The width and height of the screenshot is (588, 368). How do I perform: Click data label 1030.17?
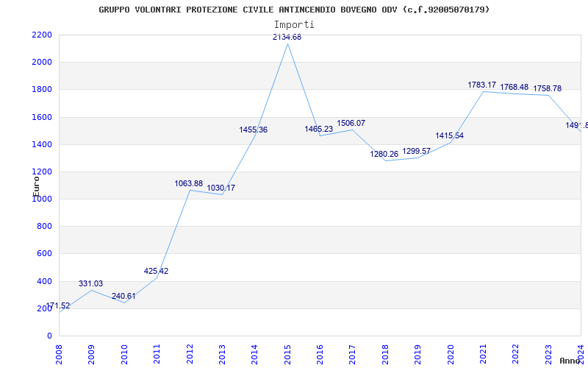point(221,188)
